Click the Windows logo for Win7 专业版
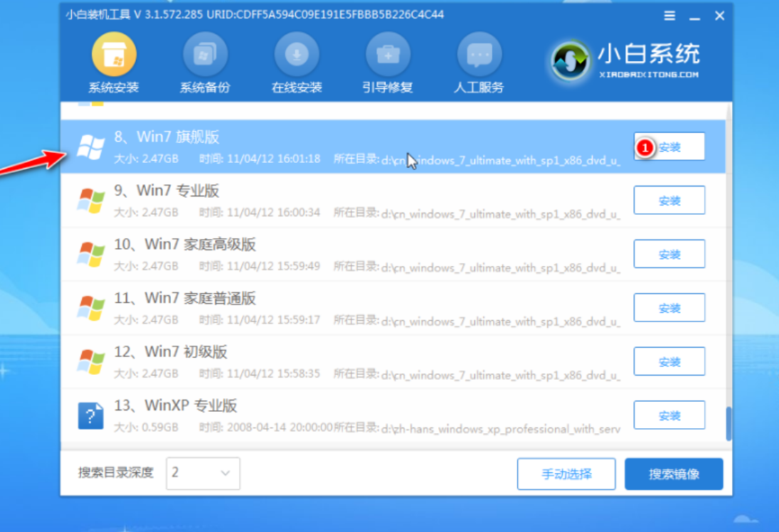The height and width of the screenshot is (532, 779). [91, 201]
